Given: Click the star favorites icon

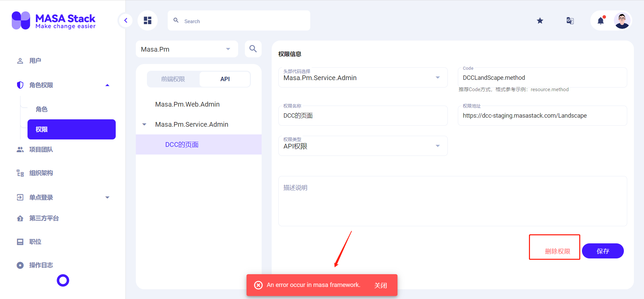Looking at the screenshot, I should 540,21.
